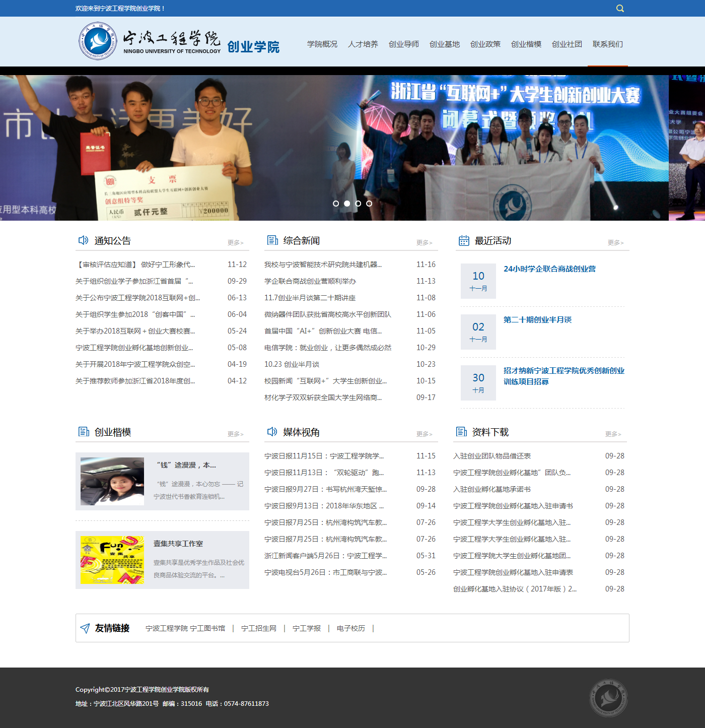The width and height of the screenshot is (705, 728).
Task: Click the search magnifier icon in top bar
Action: (620, 9)
